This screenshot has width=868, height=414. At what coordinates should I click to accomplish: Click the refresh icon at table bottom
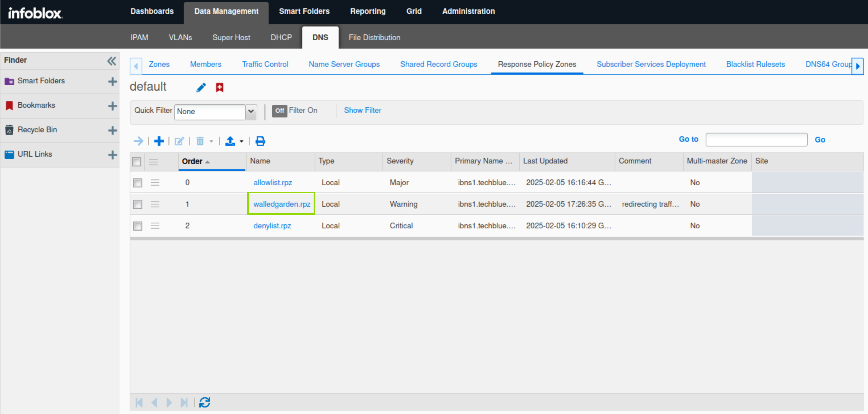205,402
